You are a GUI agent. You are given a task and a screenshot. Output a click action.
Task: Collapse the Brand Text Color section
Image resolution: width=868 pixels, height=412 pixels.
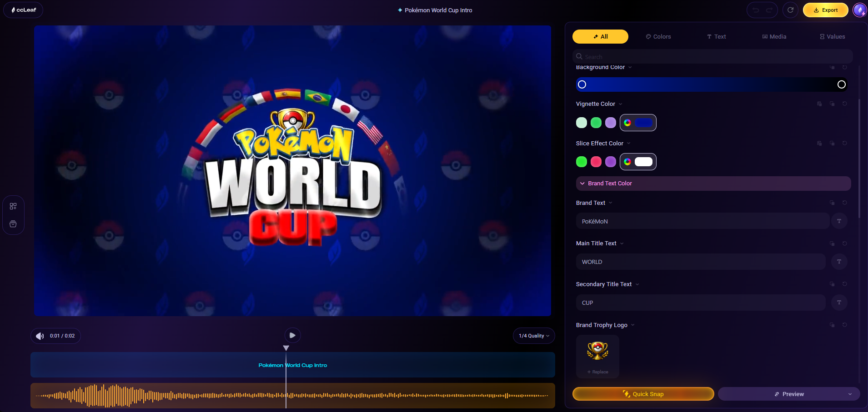coord(713,184)
